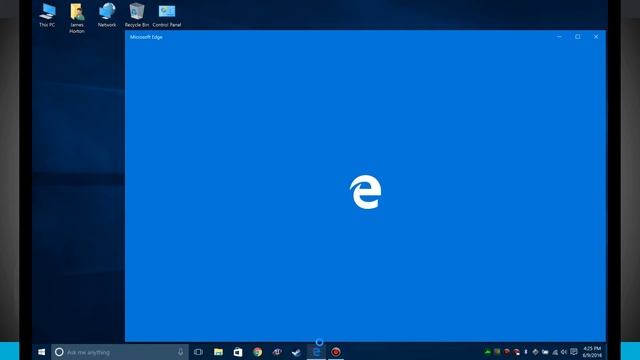Close the Microsoft Edge window
This screenshot has height=360, width=640.
(x=596, y=37)
